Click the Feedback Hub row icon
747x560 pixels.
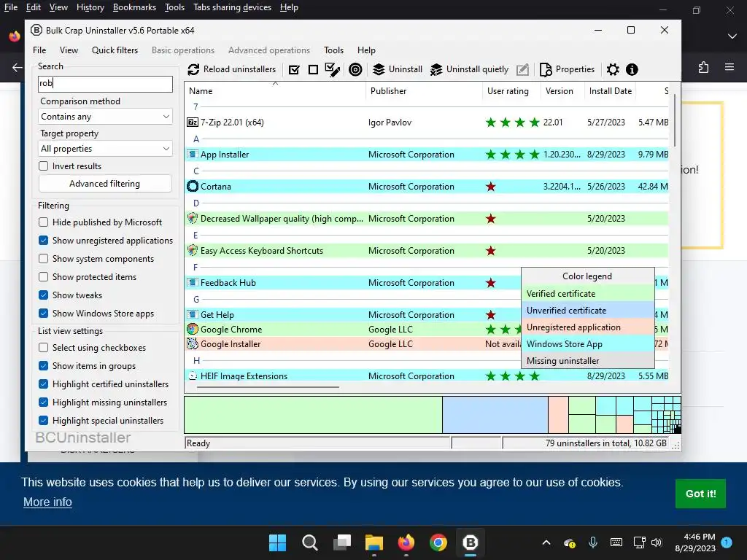[193, 282]
